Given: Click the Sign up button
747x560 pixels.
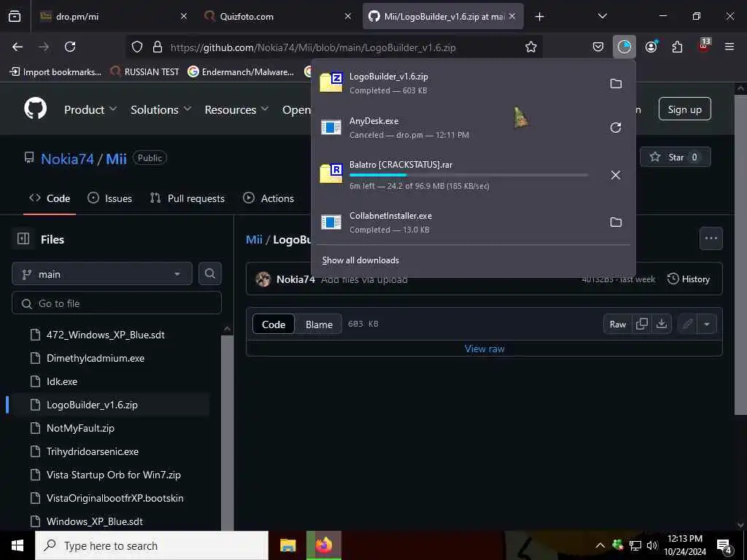Looking at the screenshot, I should click(684, 109).
